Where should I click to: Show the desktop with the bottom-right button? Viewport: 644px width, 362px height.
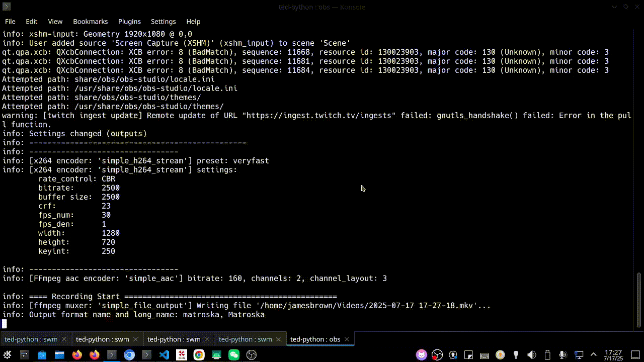click(x=635, y=354)
